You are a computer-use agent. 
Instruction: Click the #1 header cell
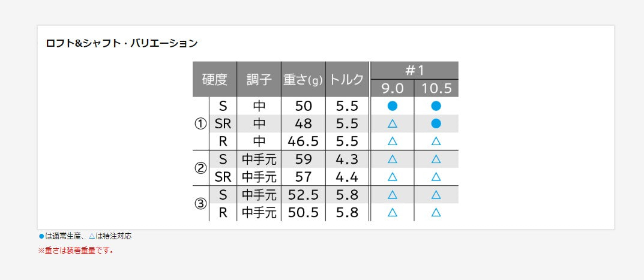(415, 70)
